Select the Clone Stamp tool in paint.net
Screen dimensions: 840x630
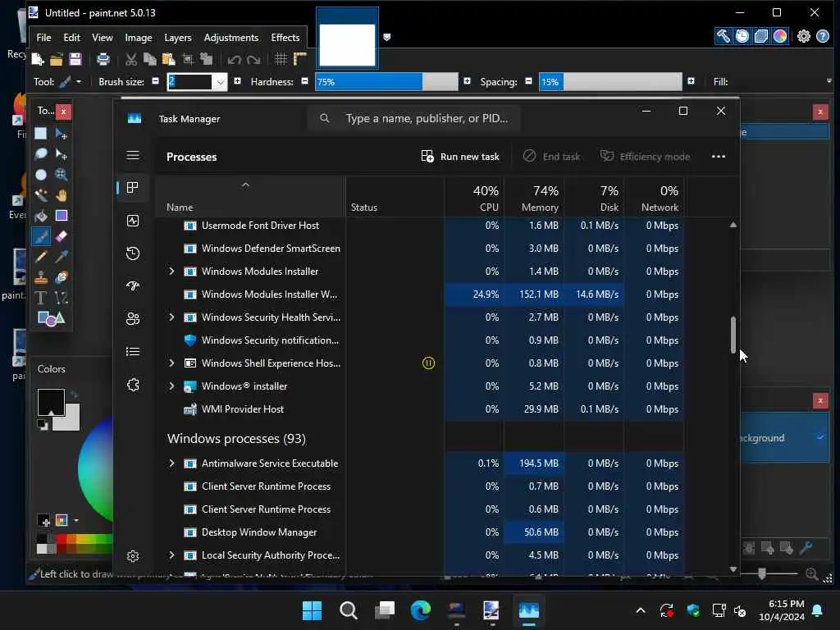pyautogui.click(x=41, y=277)
